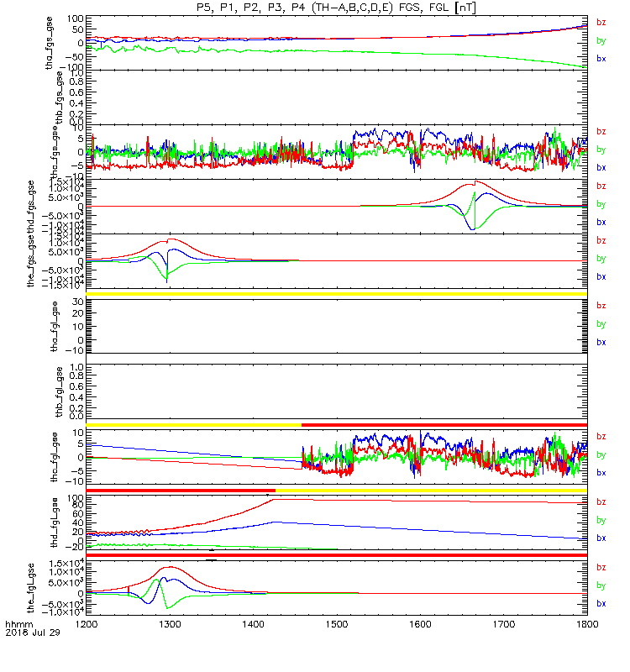Click the 2018 Jul 29 date label
Viewport: 630px width, 672px height.
coord(33,633)
